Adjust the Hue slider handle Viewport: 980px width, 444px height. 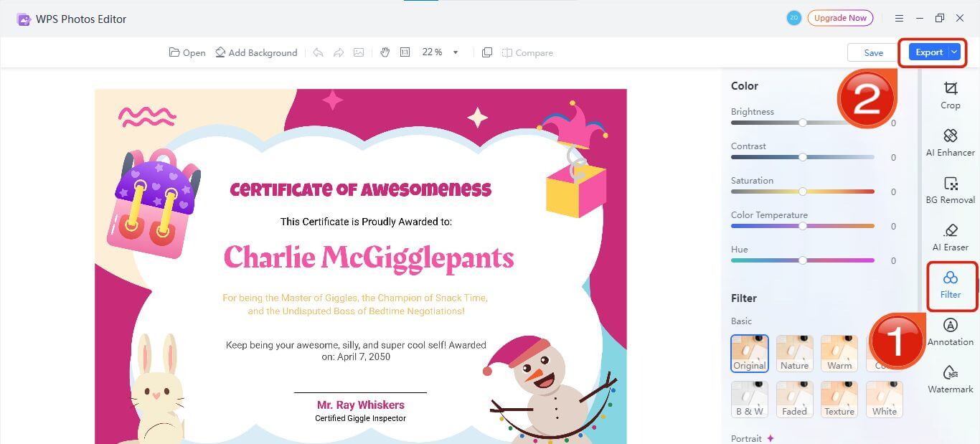tap(803, 260)
